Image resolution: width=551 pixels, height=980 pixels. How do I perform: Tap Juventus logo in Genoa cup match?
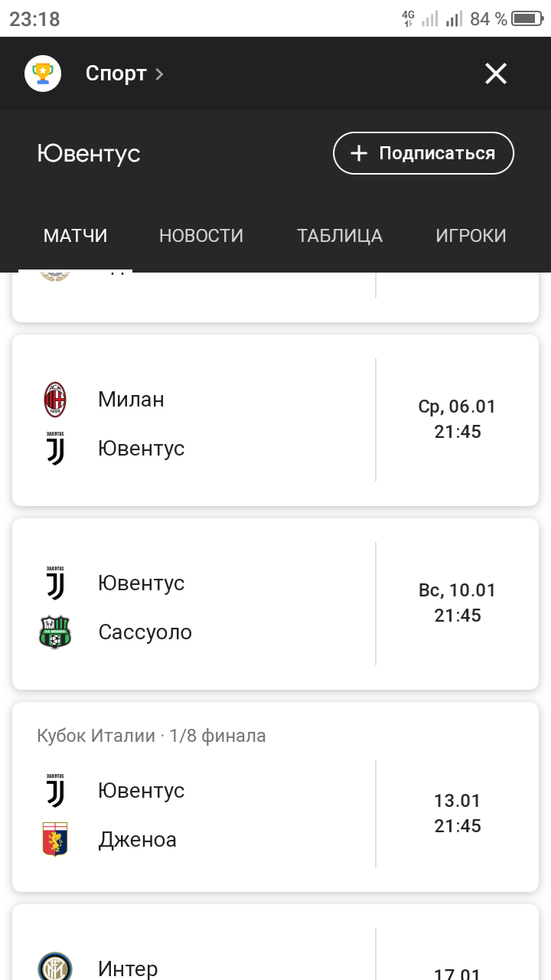55,791
